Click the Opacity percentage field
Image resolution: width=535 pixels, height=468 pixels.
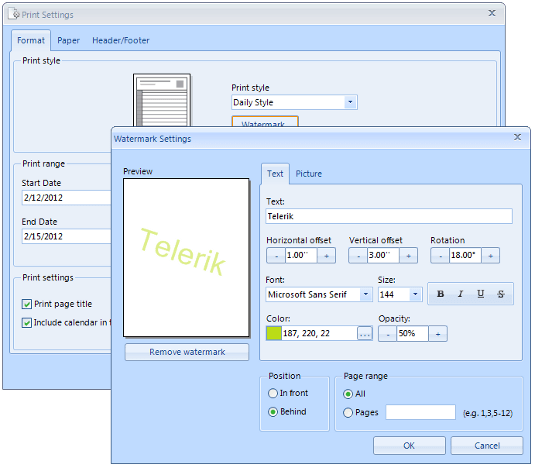pos(413,334)
